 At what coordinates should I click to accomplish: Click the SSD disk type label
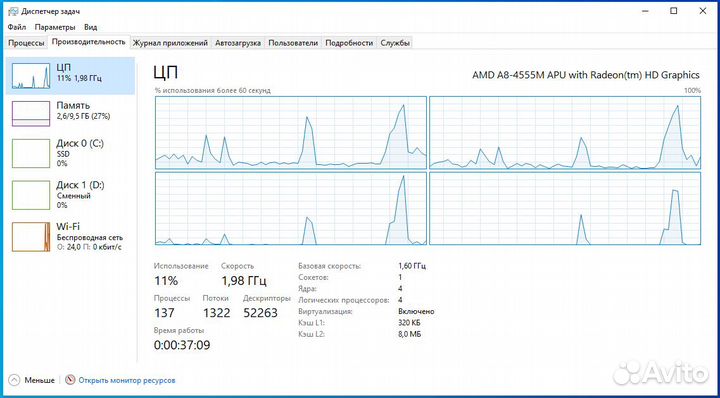coord(63,154)
